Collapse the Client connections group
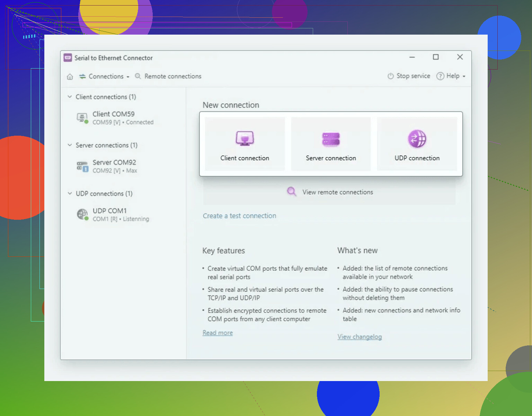 pyautogui.click(x=70, y=97)
